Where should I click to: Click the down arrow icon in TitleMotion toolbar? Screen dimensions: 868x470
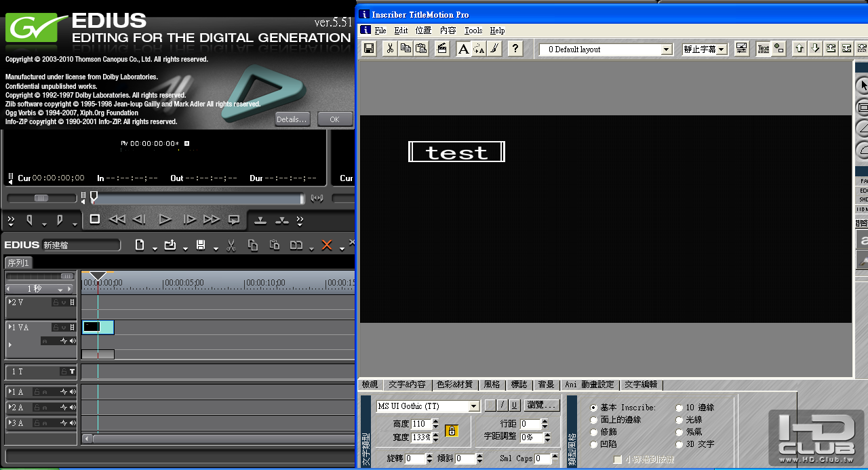pyautogui.click(x=815, y=49)
